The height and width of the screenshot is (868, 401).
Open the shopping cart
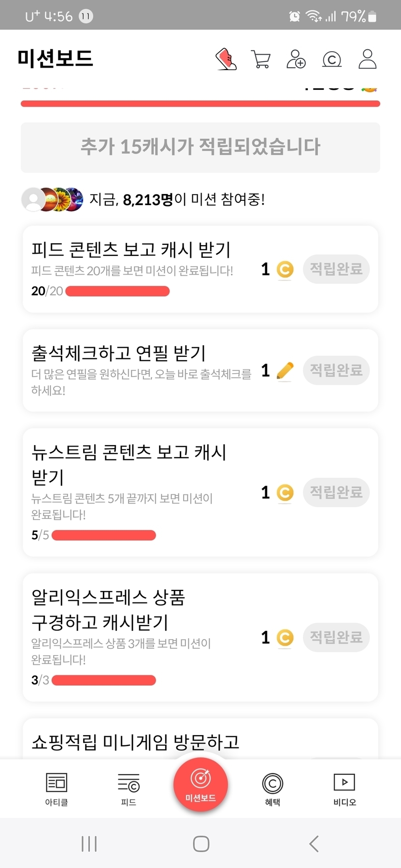pos(261,59)
